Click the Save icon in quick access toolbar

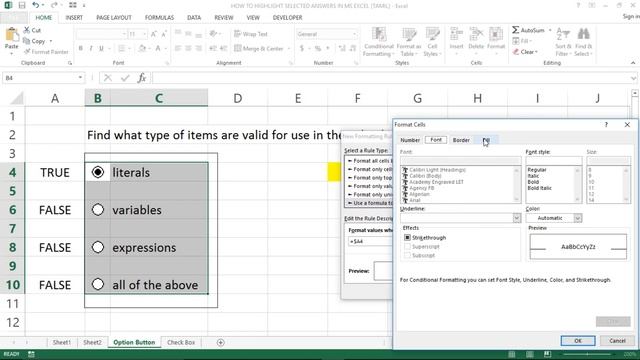pyautogui.click(x=22, y=5)
